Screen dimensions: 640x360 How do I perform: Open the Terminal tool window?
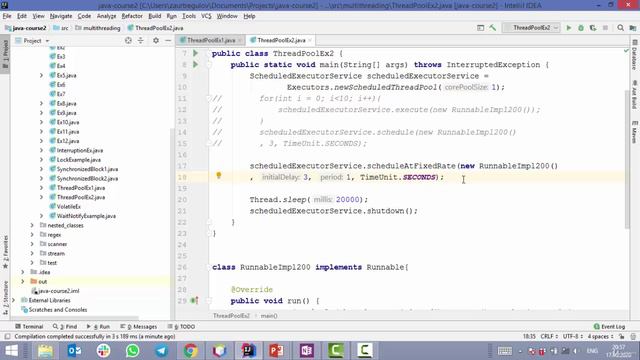click(29, 327)
